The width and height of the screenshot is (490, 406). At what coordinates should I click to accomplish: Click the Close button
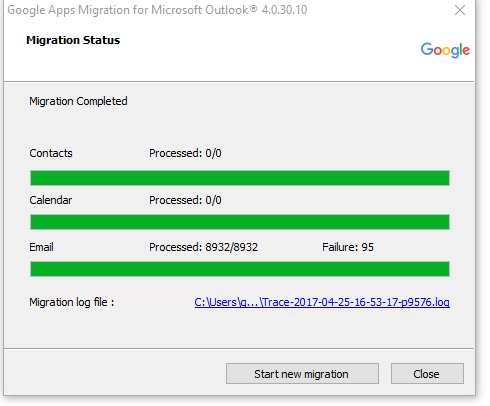click(427, 374)
